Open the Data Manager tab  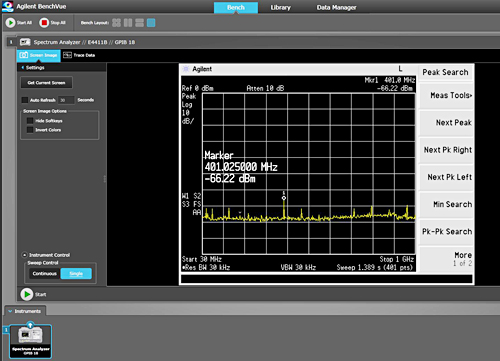pos(336,7)
